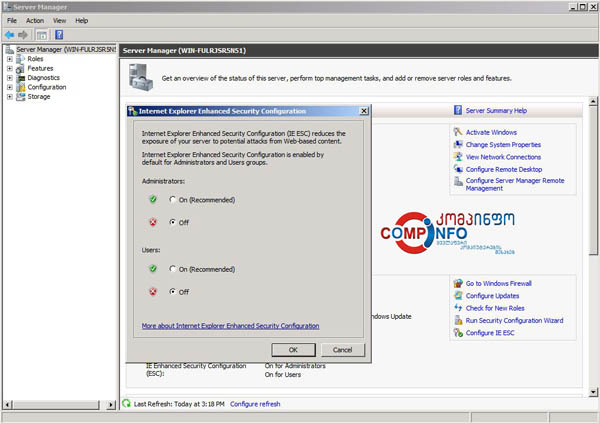600x424 pixels.
Task: Click the Features node icon in tree
Action: tap(20, 68)
